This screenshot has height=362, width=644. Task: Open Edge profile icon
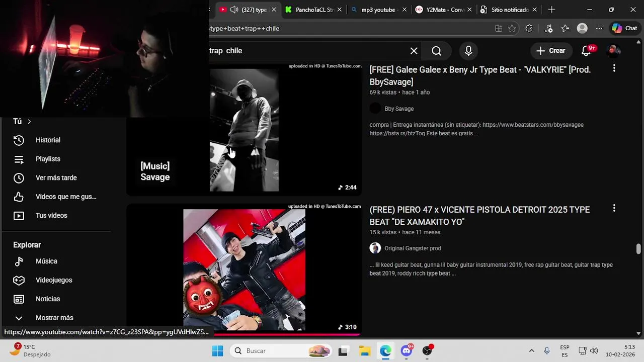click(x=582, y=29)
